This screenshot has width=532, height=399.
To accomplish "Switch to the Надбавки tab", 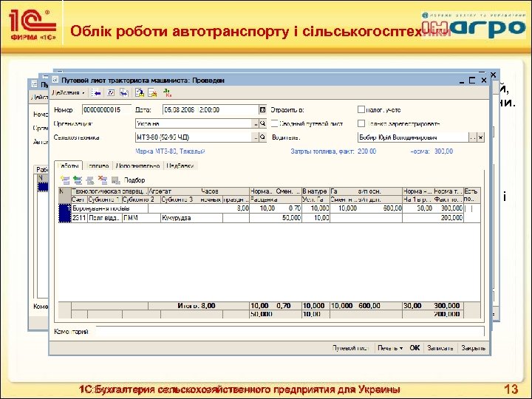I will (x=180, y=166).
